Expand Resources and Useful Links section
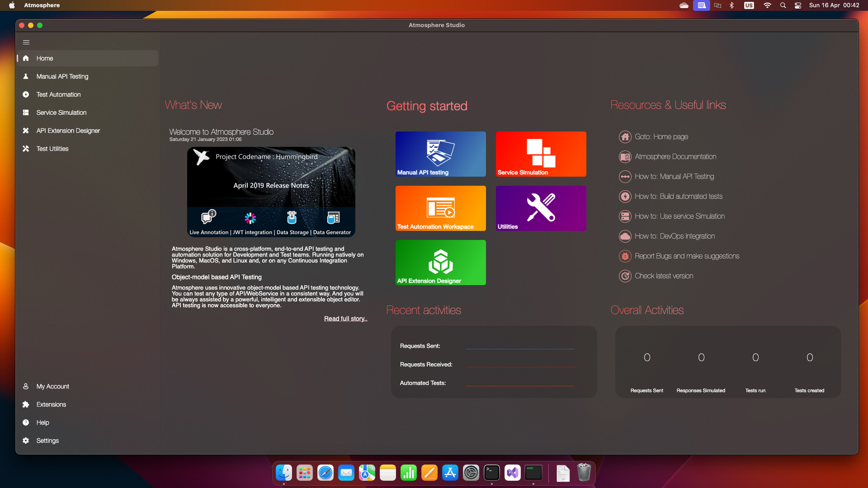The height and width of the screenshot is (488, 868). pos(668,105)
